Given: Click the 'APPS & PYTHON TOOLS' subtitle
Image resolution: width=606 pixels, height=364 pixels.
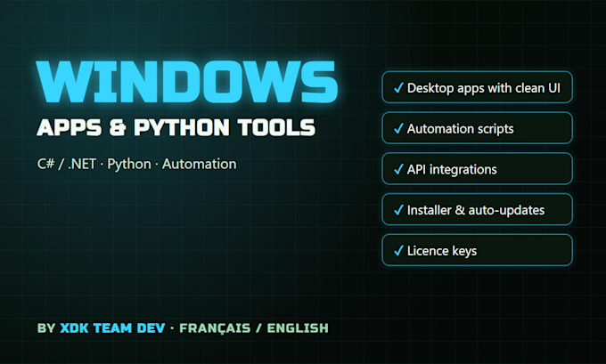Looking at the screenshot, I should click(x=176, y=128).
